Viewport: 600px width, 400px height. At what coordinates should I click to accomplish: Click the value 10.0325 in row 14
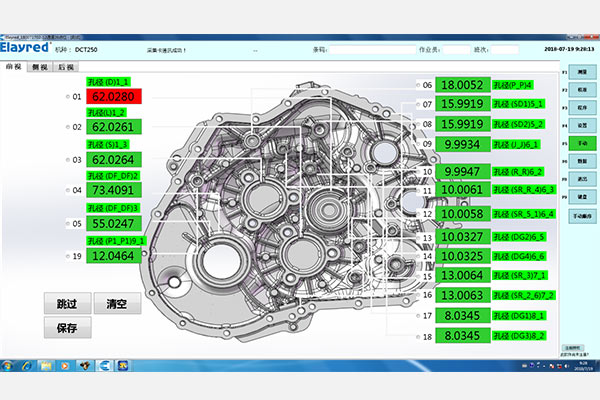463,256
